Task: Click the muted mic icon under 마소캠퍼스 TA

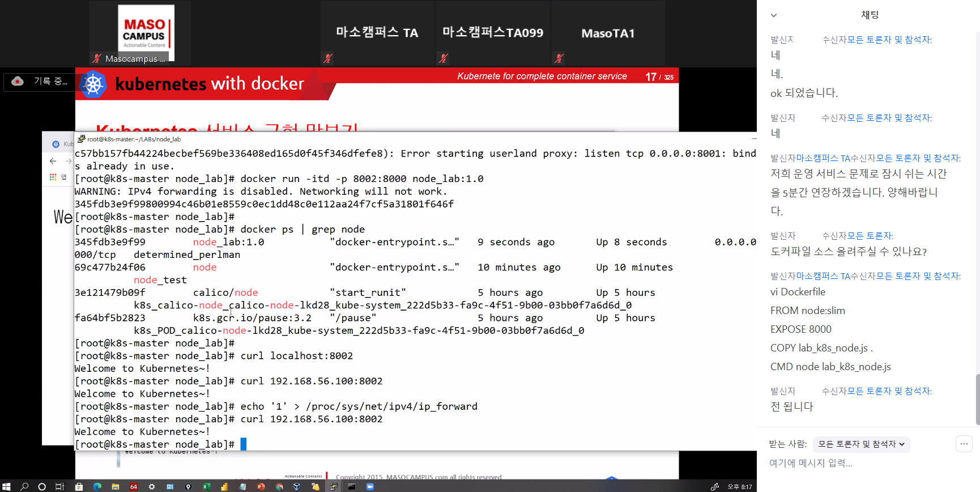Action: click(x=328, y=58)
